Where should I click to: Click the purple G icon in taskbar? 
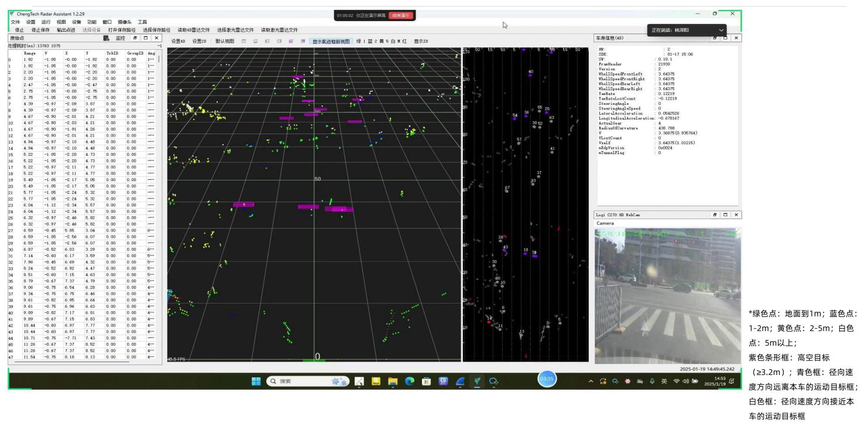(443, 381)
